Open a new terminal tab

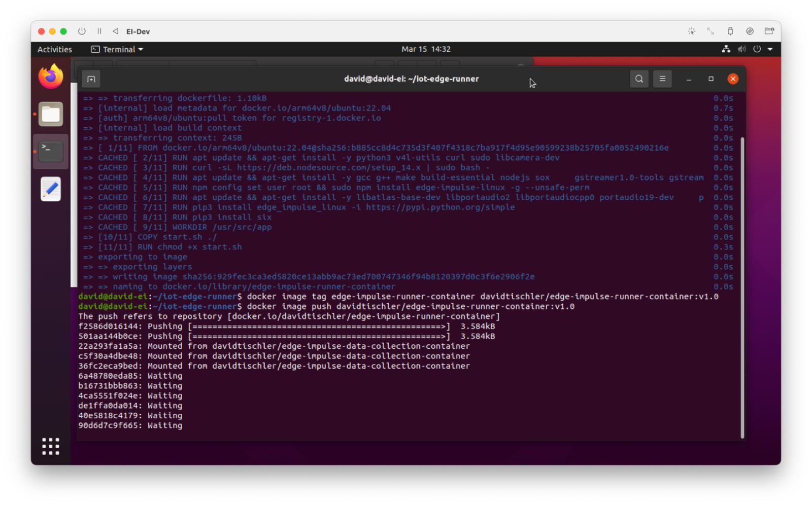click(x=91, y=79)
